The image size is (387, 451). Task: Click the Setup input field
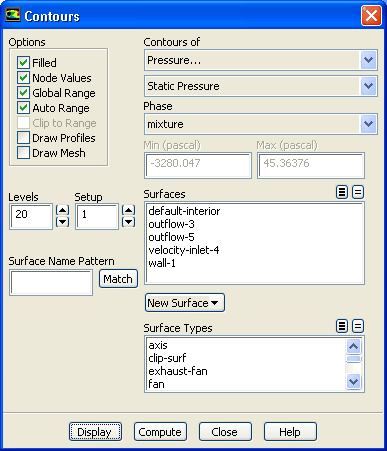coord(97,216)
